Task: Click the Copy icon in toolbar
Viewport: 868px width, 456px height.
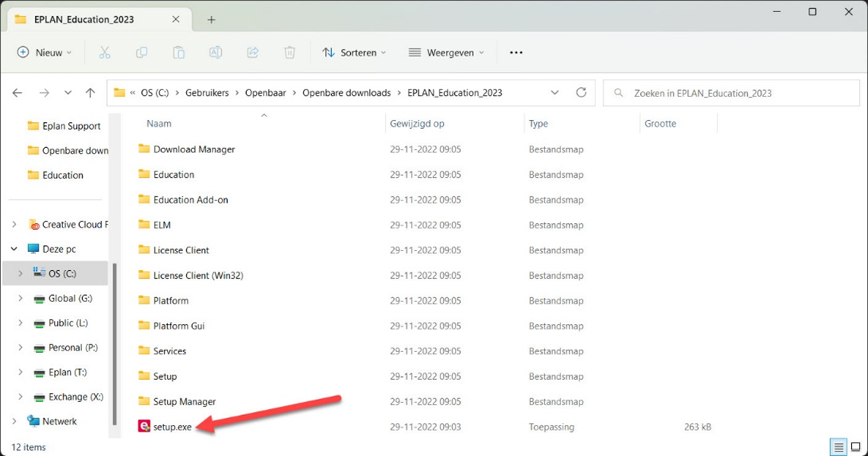Action: coord(142,52)
